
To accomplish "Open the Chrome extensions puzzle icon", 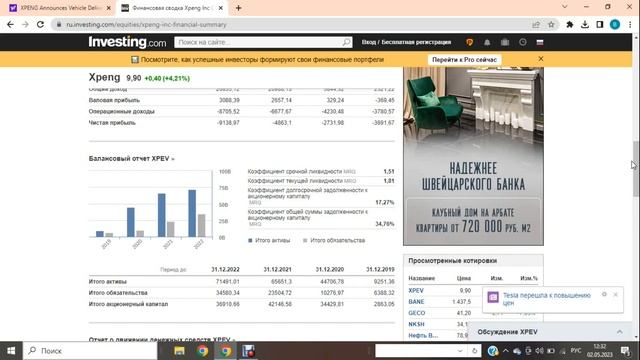I will point(570,24).
